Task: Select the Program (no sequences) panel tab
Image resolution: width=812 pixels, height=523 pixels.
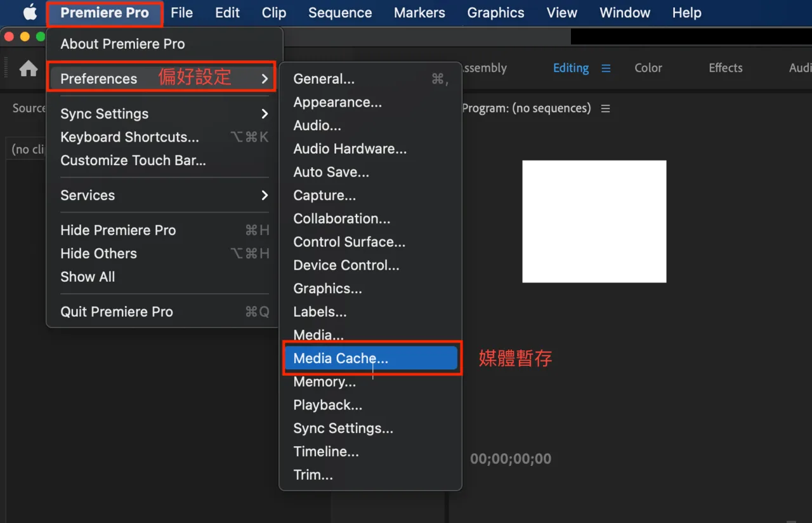Action: point(527,109)
